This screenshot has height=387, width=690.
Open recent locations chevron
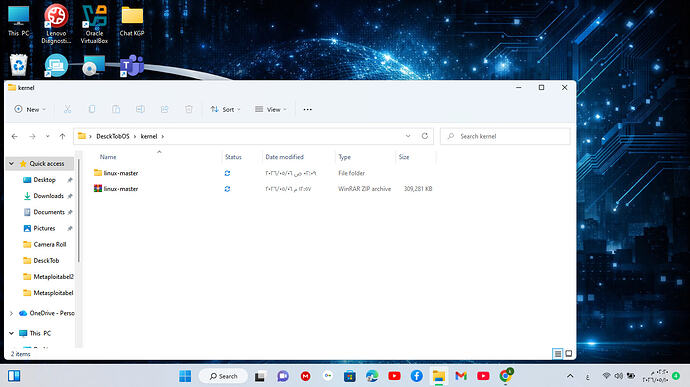pos(48,136)
